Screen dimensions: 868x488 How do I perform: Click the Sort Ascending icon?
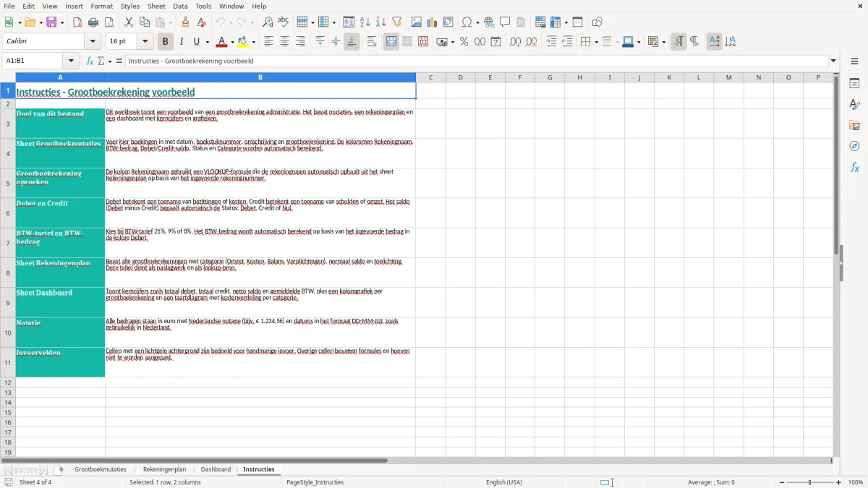point(365,22)
